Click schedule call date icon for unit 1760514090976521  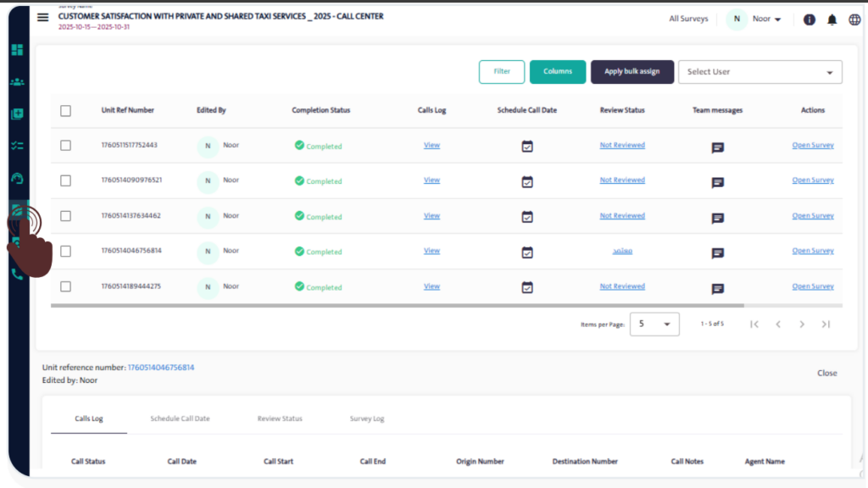click(527, 181)
